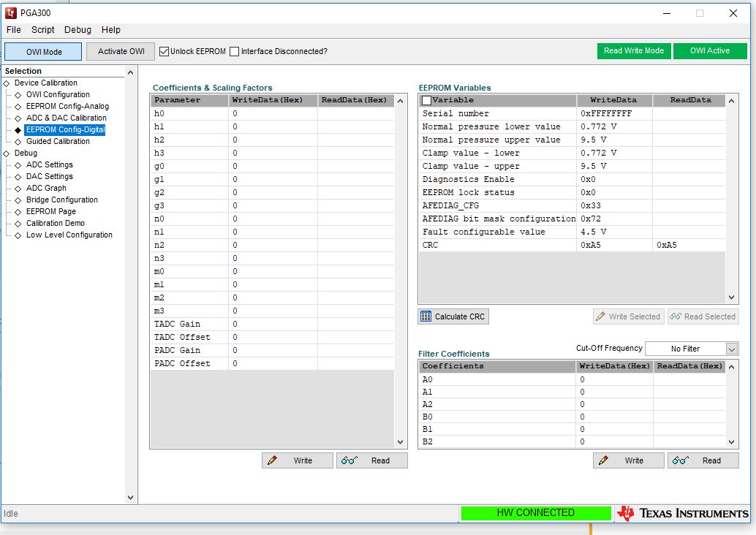Click WriteData cell for filter coefficient B2

615,441
